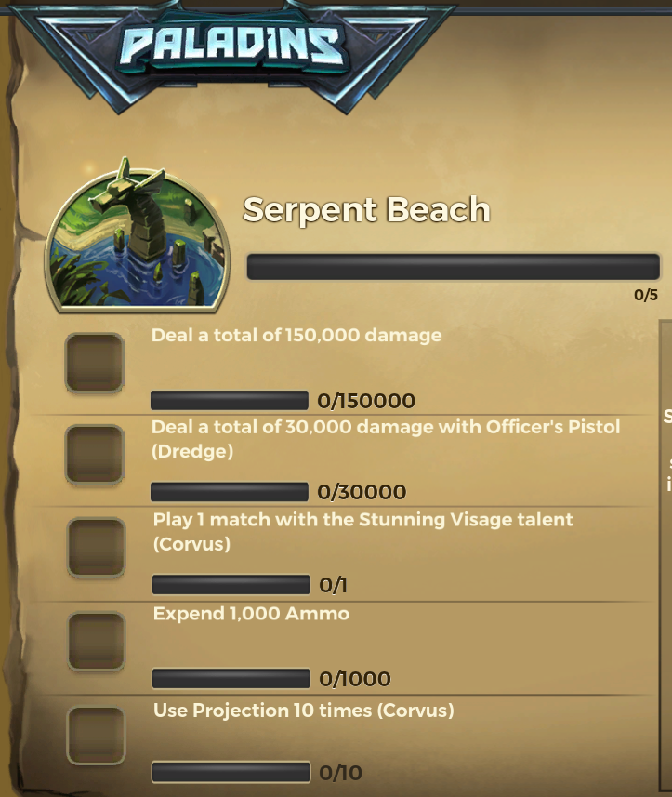The image size is (672, 797).
Task: Click the 0/1000 ammo progress bar
Action: [231, 679]
